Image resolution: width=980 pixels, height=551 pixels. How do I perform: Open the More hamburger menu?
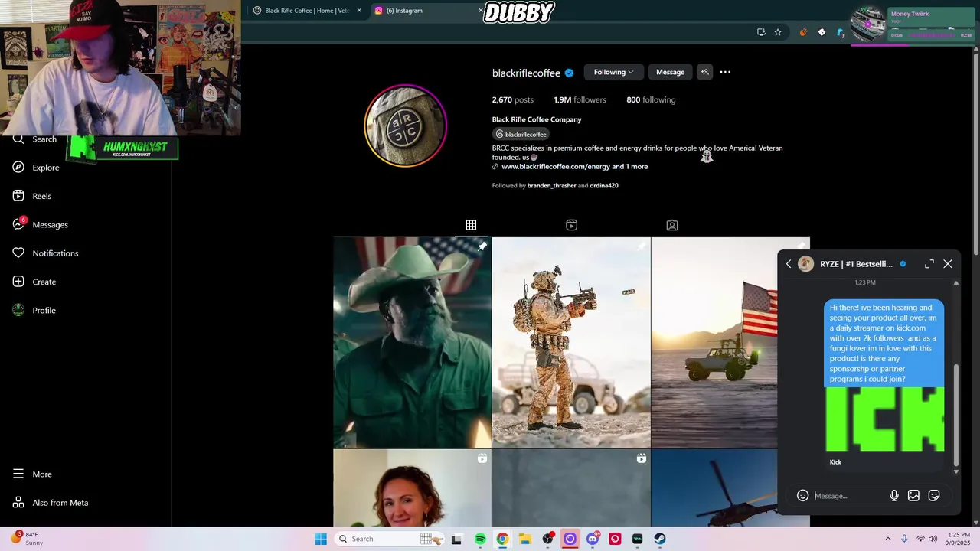pos(32,474)
